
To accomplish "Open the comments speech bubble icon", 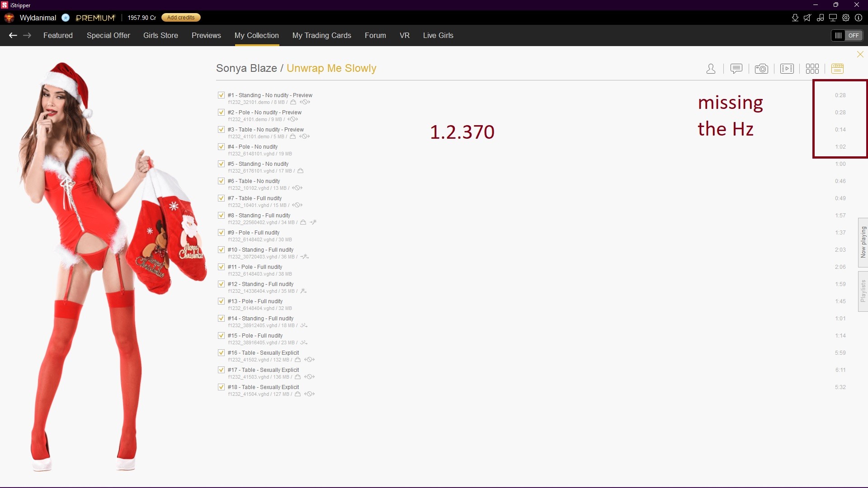I will (736, 69).
